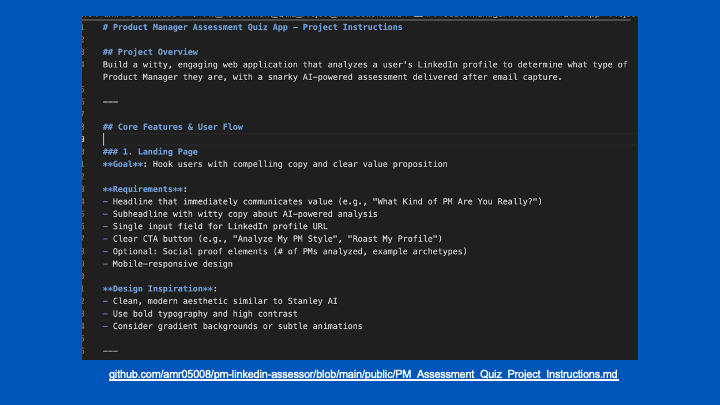Click 'Clean, modern aesthetic similar to Stanley AI'
The image size is (720, 405).
click(220, 301)
